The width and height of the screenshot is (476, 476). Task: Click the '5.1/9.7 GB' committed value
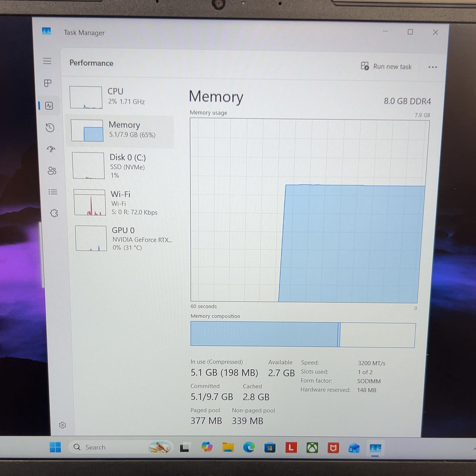[x=211, y=397]
